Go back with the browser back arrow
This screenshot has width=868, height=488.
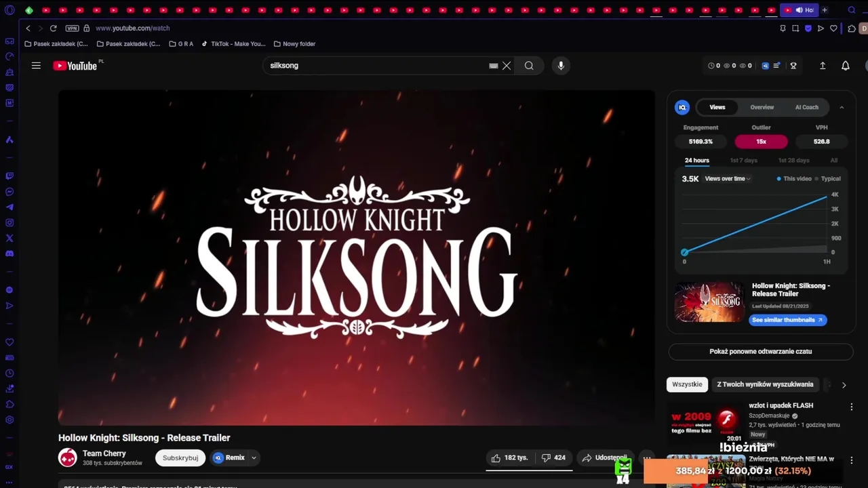28,28
